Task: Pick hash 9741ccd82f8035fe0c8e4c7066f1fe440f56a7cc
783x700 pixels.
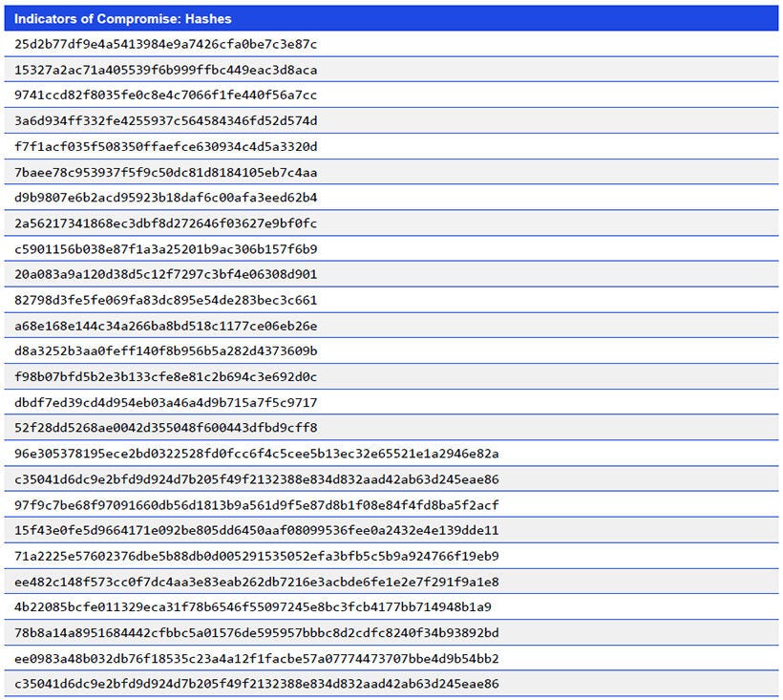Action: tap(166, 95)
